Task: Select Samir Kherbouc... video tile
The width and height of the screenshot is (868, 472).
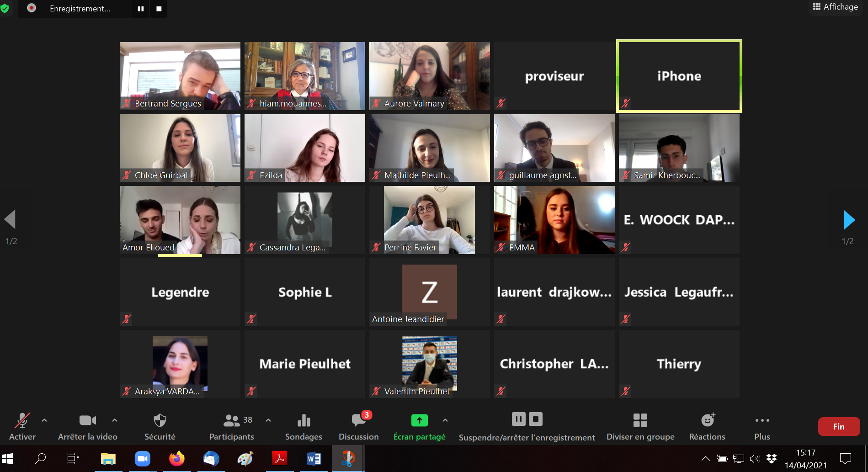Action: pos(679,148)
